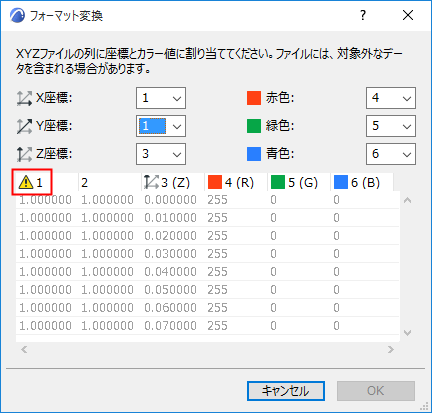The width and height of the screenshot is (432, 413).
Task: Click the cell value 0.010000
Action: coord(170,218)
